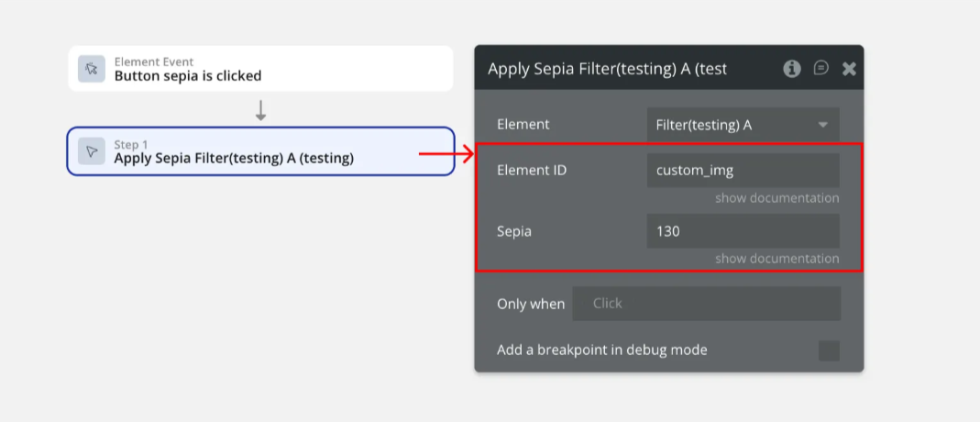Viewport: 980px width, 422px height.
Task: Select the 'Filter(testing) A' element value text
Action: [703, 125]
